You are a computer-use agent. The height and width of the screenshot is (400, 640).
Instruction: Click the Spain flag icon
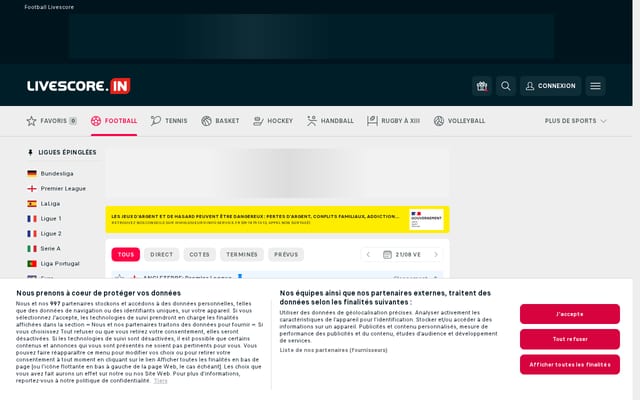32,204
